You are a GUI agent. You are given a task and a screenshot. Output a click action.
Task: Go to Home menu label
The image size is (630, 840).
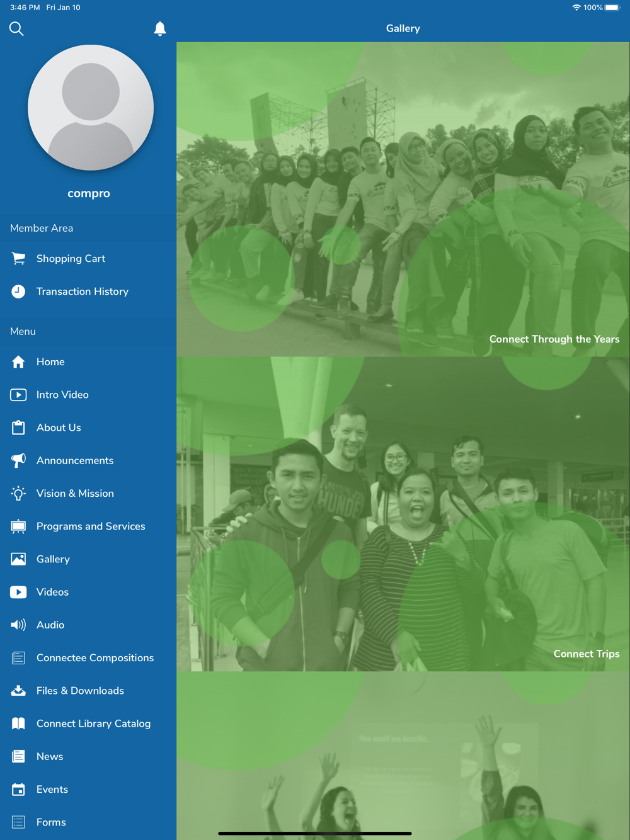coord(50,362)
